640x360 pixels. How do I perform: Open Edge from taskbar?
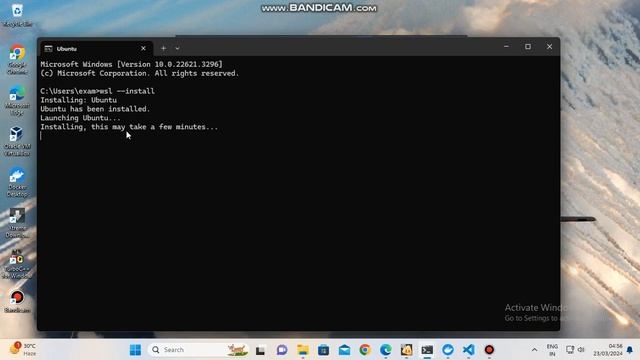[386, 350]
